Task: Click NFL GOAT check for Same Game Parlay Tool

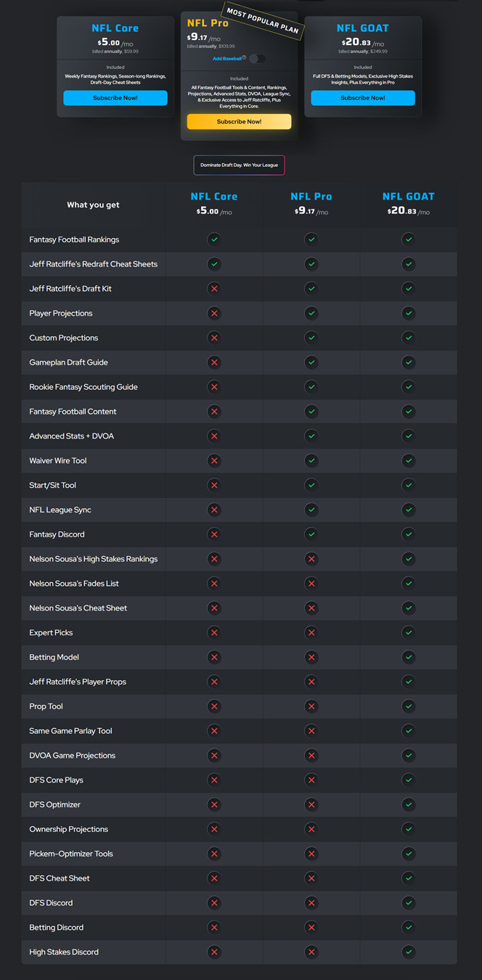Action: pyautogui.click(x=409, y=731)
